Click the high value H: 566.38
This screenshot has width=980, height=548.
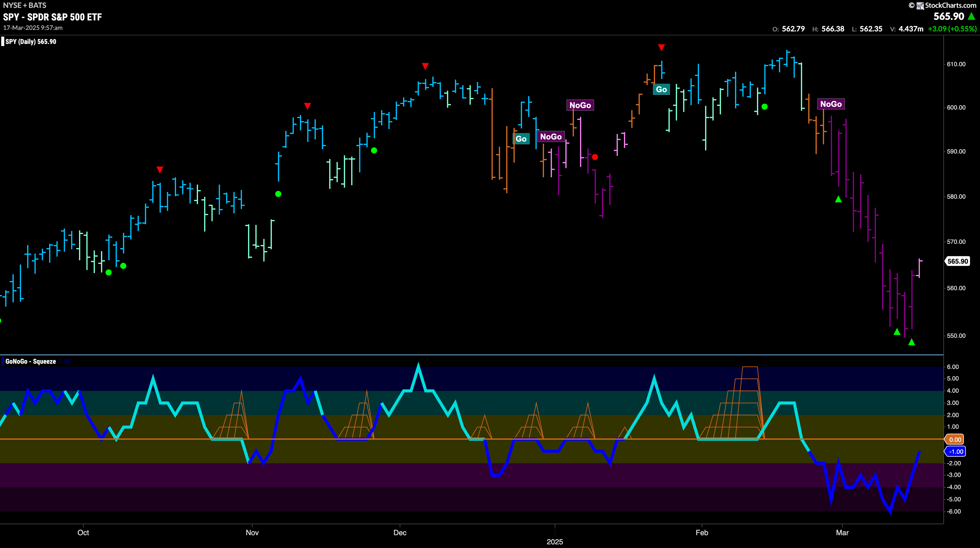(x=828, y=29)
